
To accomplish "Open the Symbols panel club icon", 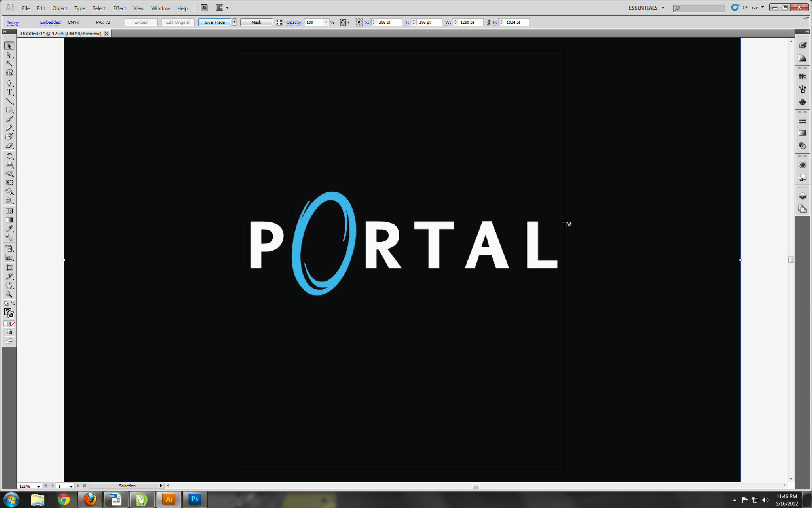I will click(x=802, y=102).
